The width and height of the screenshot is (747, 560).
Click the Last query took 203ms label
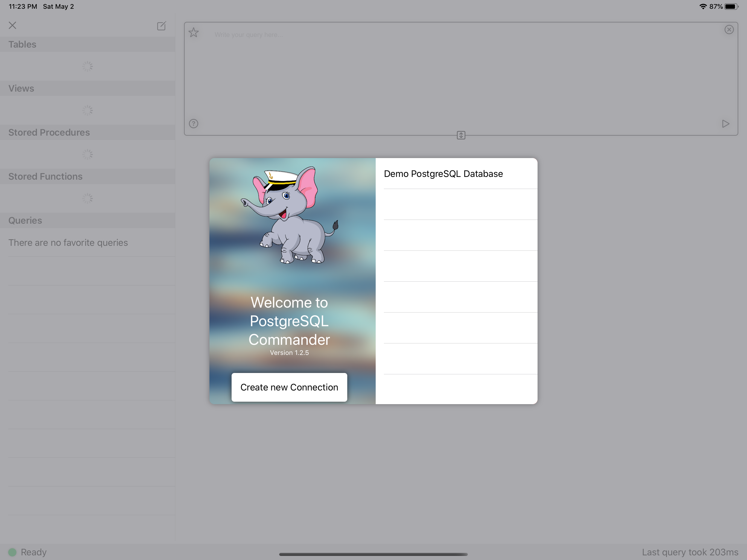690,552
